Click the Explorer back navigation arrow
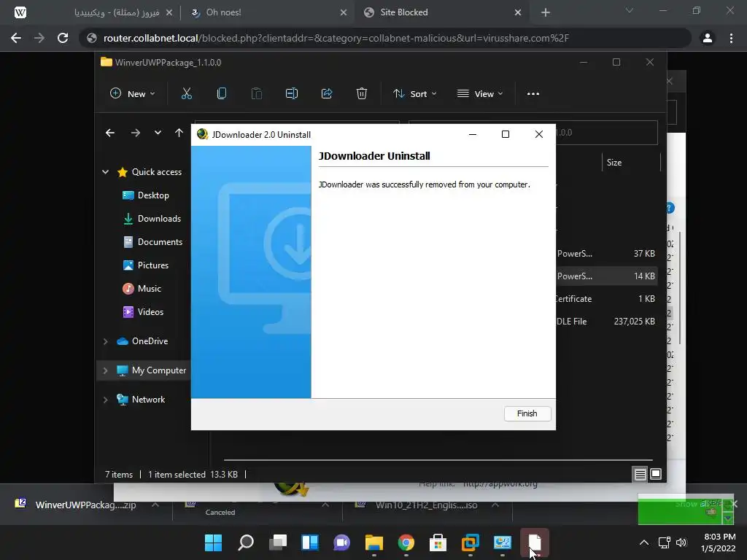The width and height of the screenshot is (747, 560). click(x=110, y=133)
